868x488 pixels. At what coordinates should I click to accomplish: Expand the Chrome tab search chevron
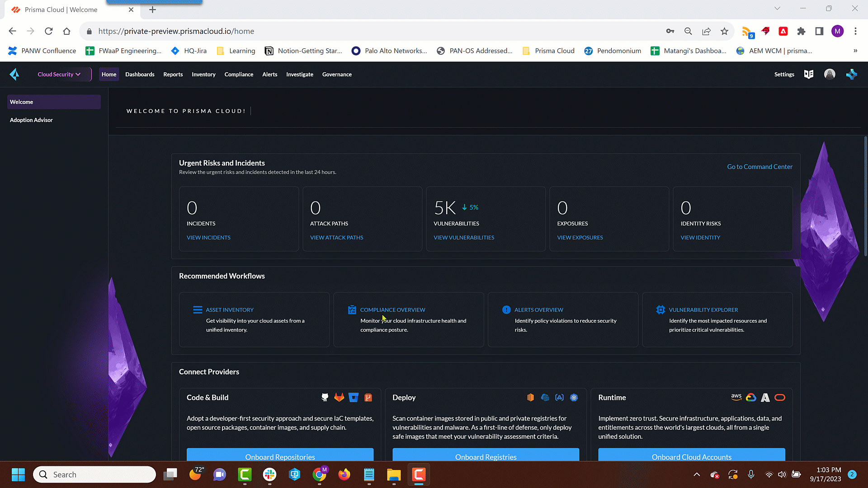click(777, 9)
